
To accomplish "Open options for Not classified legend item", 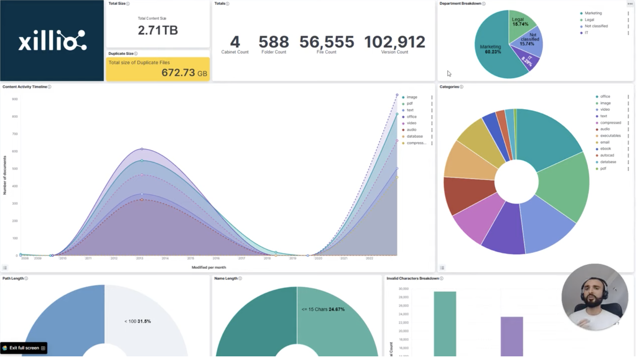I will pos(628,26).
